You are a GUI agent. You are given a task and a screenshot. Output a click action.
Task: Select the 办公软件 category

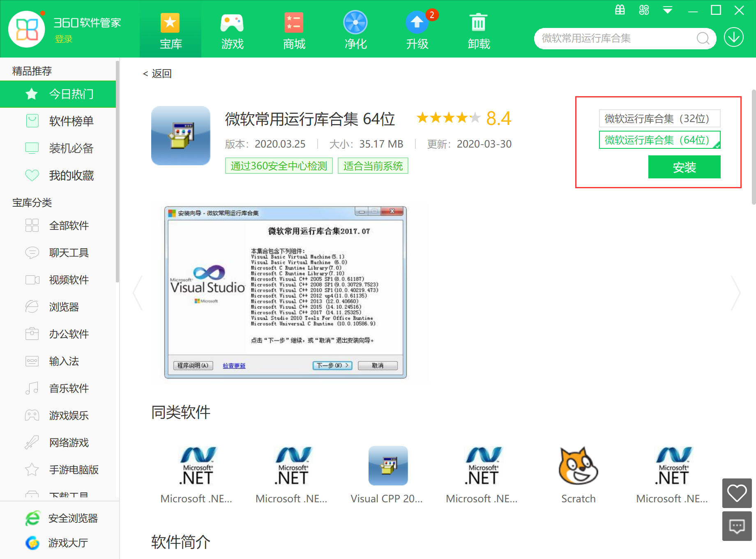(58, 334)
